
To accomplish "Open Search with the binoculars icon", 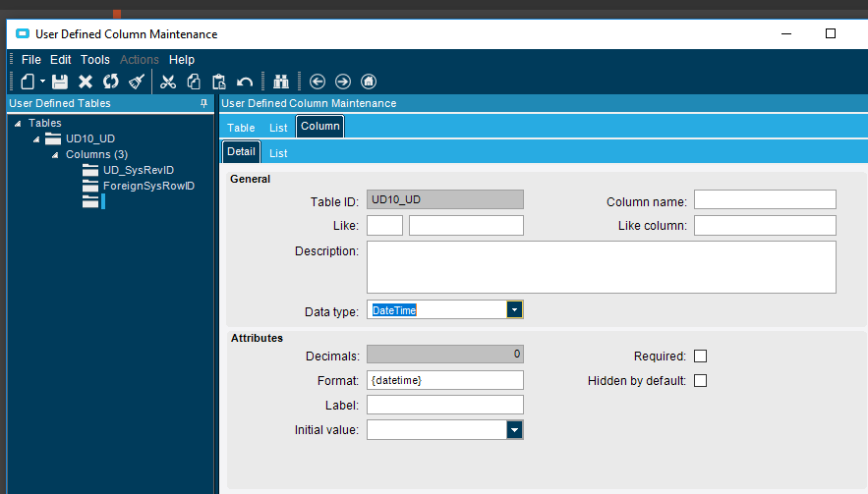I will [281, 82].
